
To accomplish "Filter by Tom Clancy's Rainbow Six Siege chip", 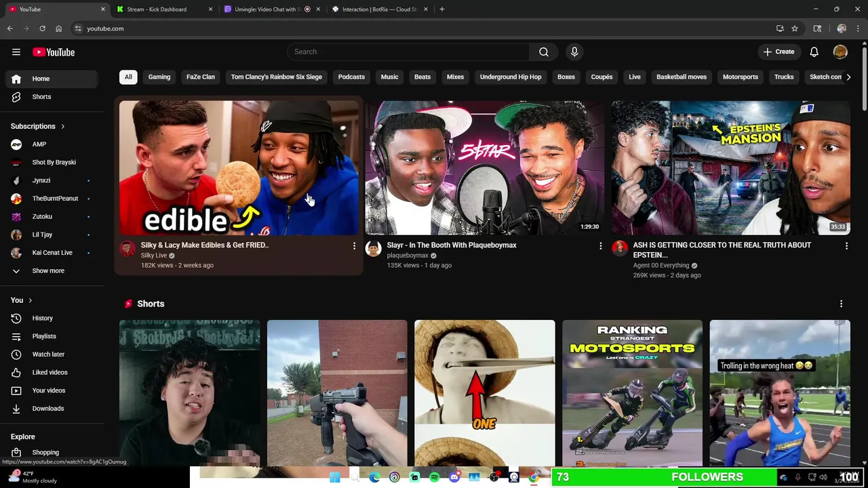I will 277,77.
